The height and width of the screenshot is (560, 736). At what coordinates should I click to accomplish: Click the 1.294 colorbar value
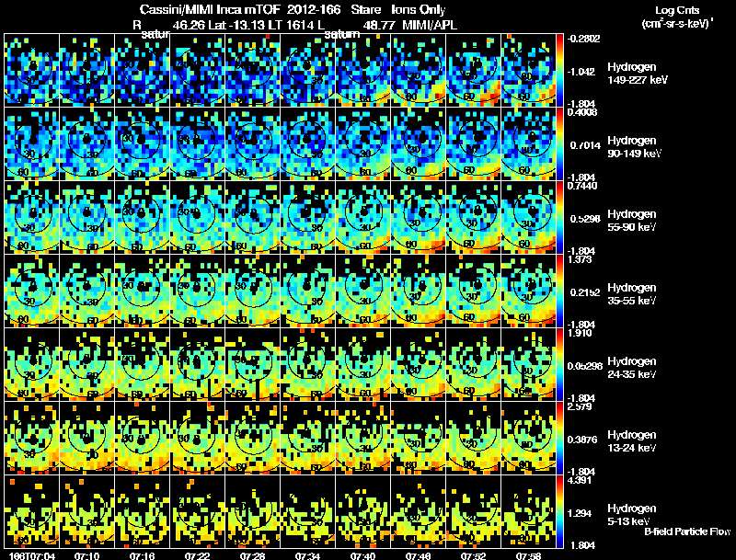(x=580, y=514)
